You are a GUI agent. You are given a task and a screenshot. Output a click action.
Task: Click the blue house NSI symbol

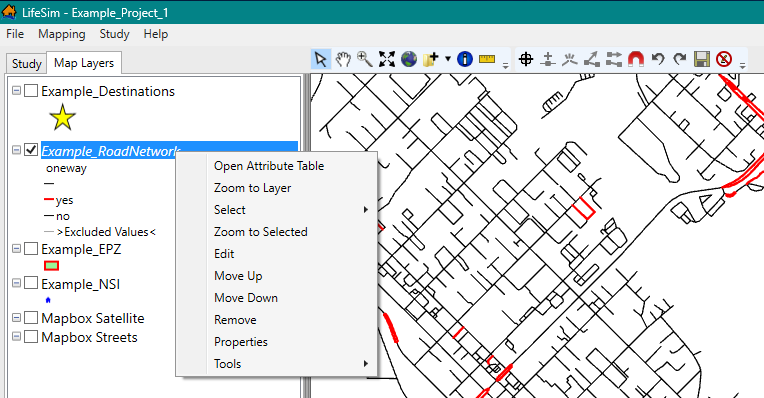[x=48, y=300]
